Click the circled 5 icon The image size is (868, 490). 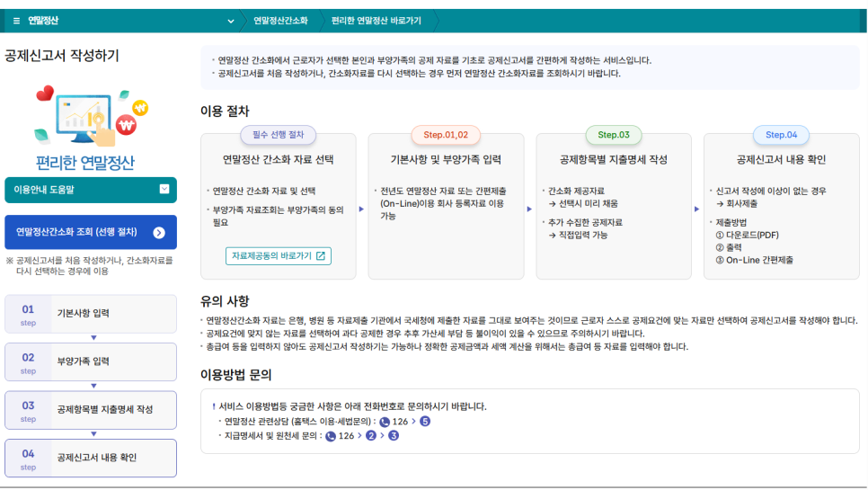click(425, 422)
